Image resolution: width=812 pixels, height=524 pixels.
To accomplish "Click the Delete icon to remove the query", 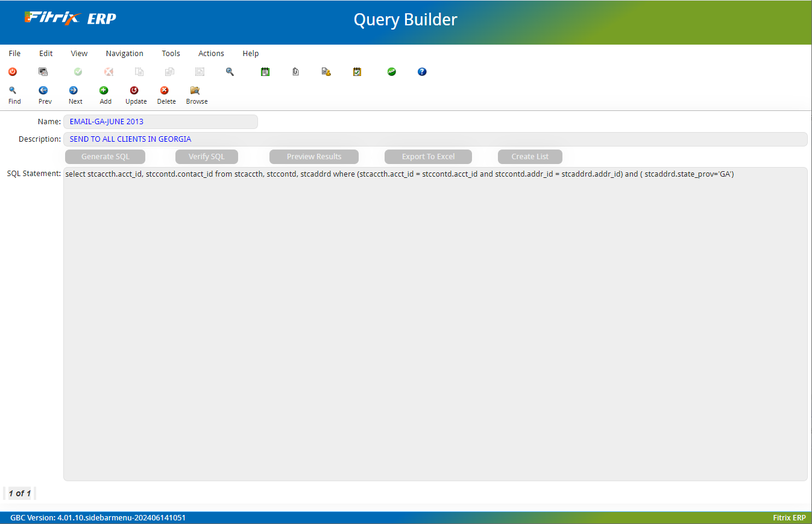I will coord(165,94).
